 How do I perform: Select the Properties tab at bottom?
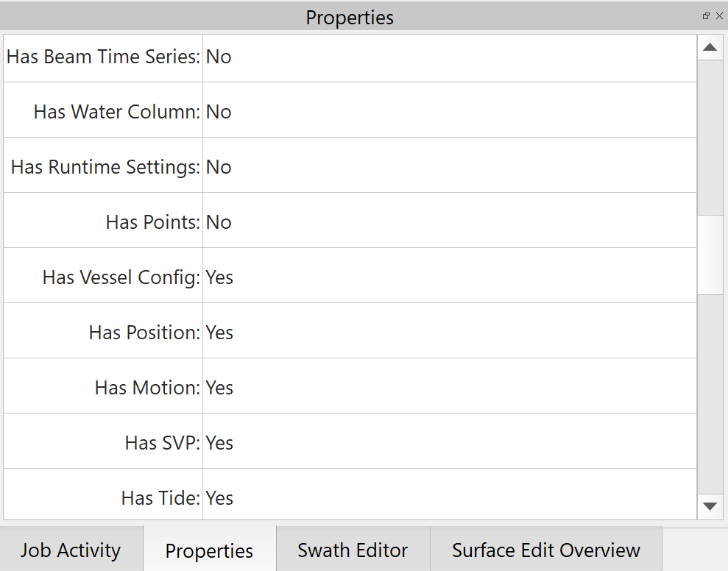tap(209, 551)
